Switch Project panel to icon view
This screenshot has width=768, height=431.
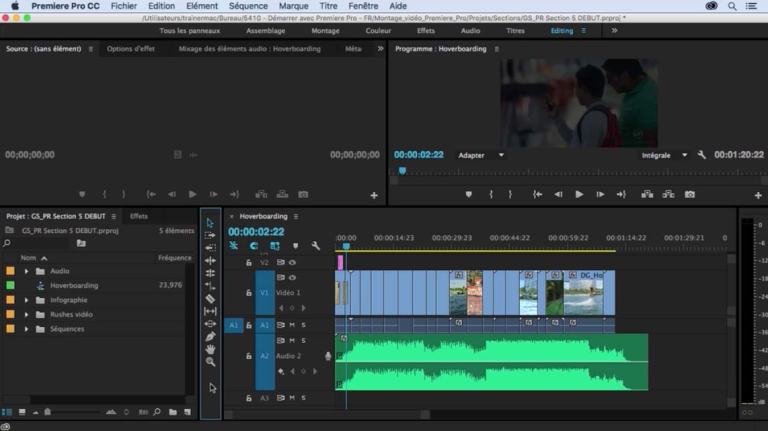22,412
